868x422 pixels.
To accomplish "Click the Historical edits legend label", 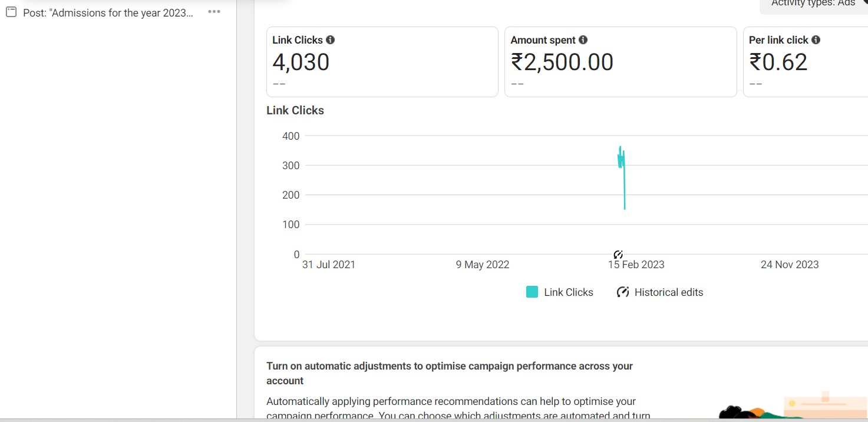I will [669, 292].
